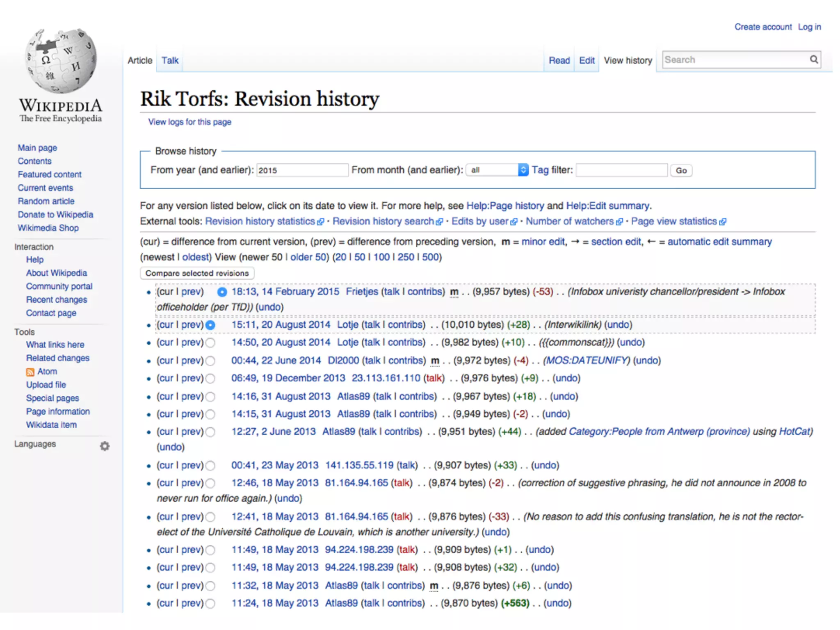840x630 pixels.
Task: Click in the Tag filter input field
Action: (x=621, y=170)
